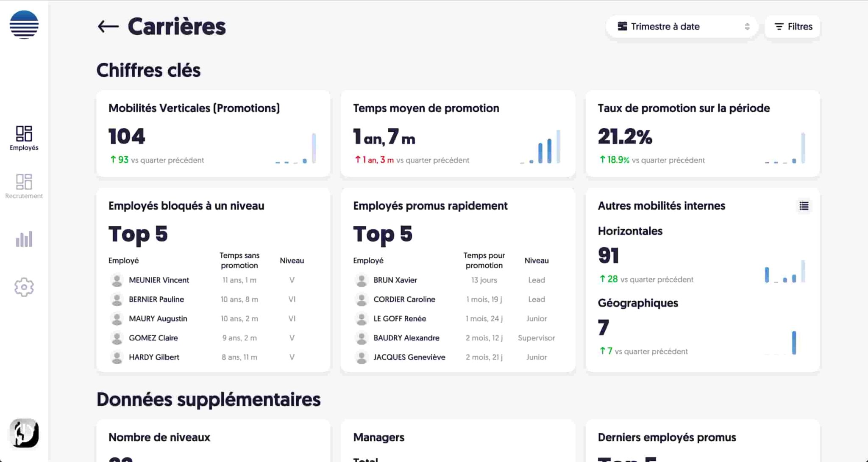Image resolution: width=868 pixels, height=462 pixels.
Task: Click HARDY Gilbert's avatar
Action: [x=117, y=357]
